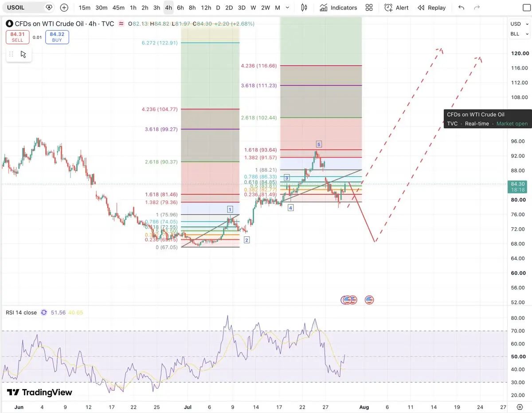Open the candlestick chart type menu
532x413 pixels.
[x=304, y=8]
